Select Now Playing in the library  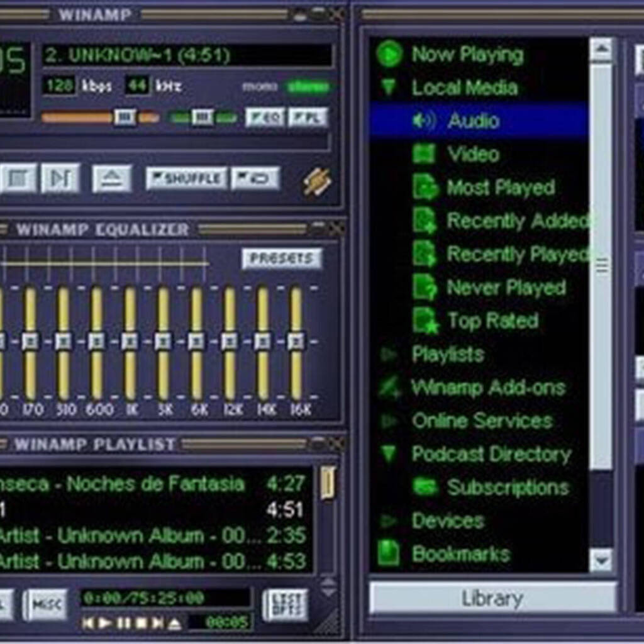tap(467, 55)
